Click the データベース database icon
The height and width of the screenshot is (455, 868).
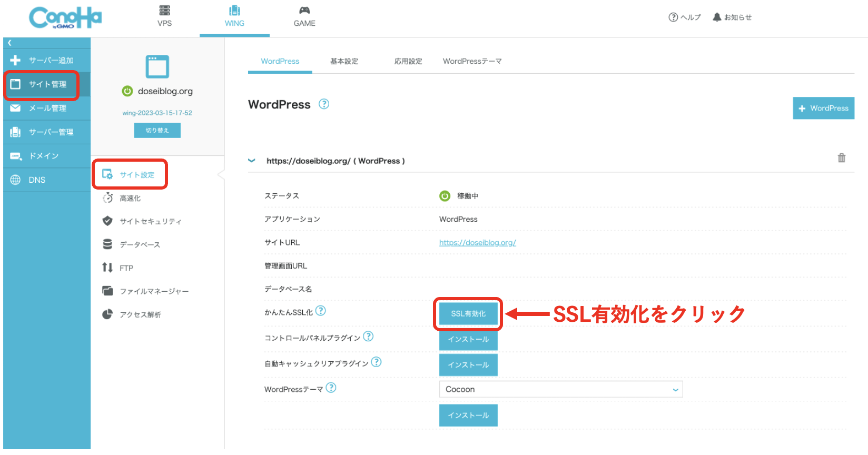107,244
